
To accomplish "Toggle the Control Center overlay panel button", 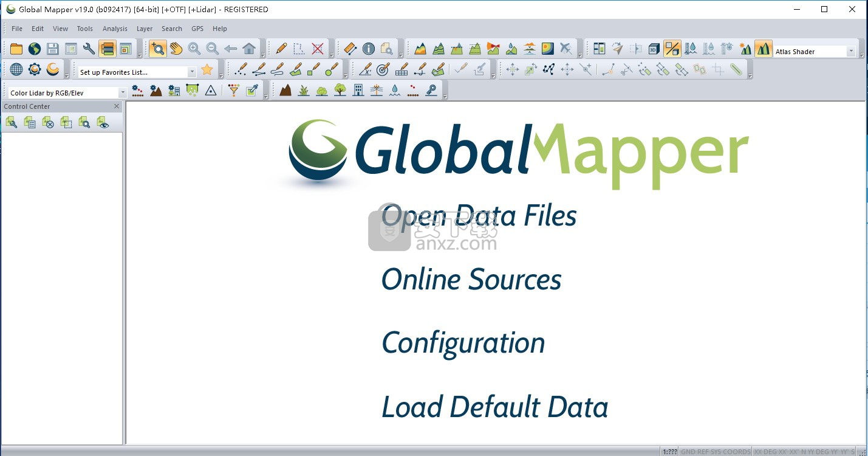I will click(108, 49).
